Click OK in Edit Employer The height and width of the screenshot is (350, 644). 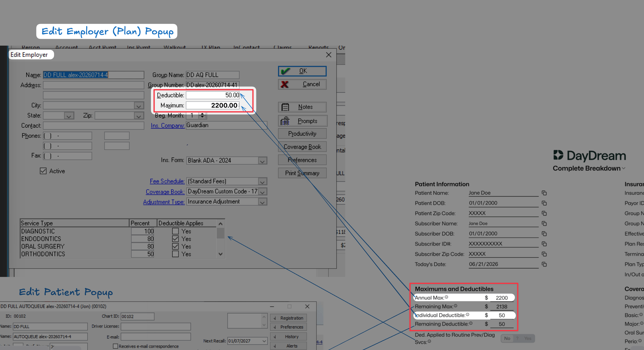click(302, 71)
